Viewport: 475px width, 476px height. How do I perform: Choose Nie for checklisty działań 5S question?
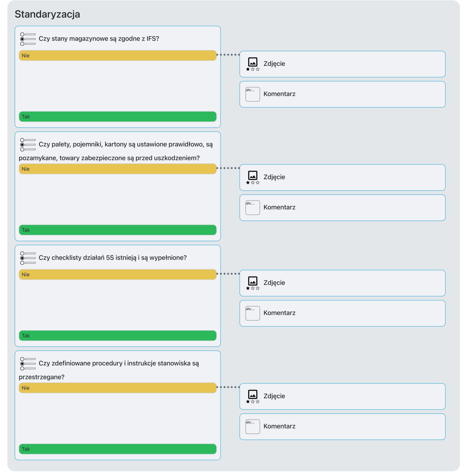click(x=118, y=275)
